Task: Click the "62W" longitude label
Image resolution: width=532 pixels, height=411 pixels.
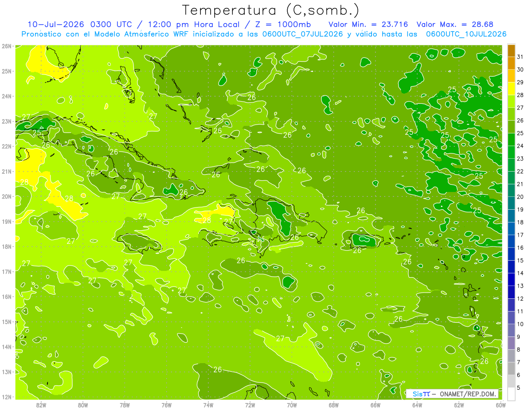Action: point(459,405)
